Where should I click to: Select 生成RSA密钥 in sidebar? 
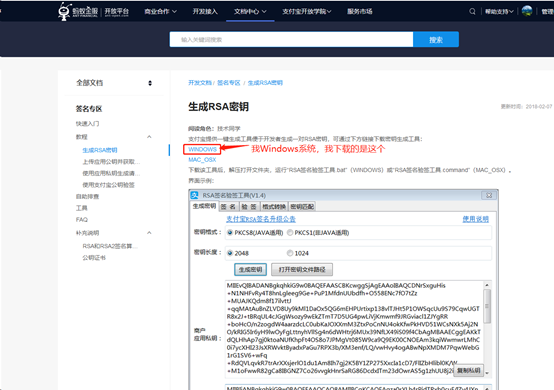point(100,150)
